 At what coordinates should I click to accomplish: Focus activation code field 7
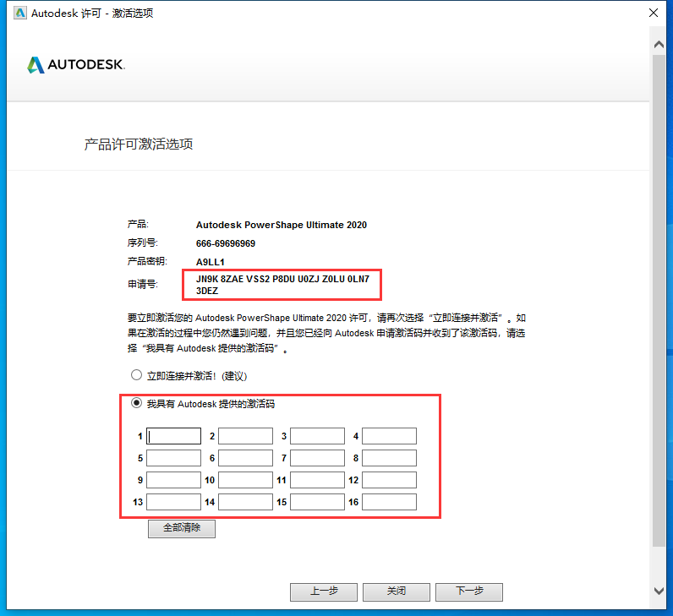[x=317, y=458]
